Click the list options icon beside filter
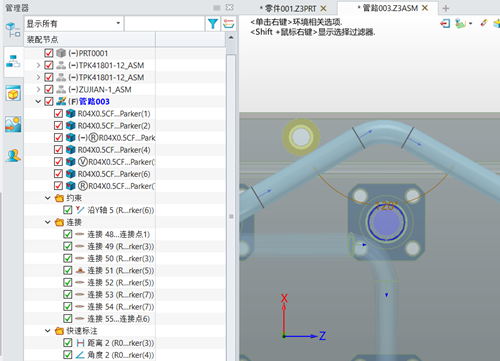This screenshot has width=500, height=361. [229, 24]
